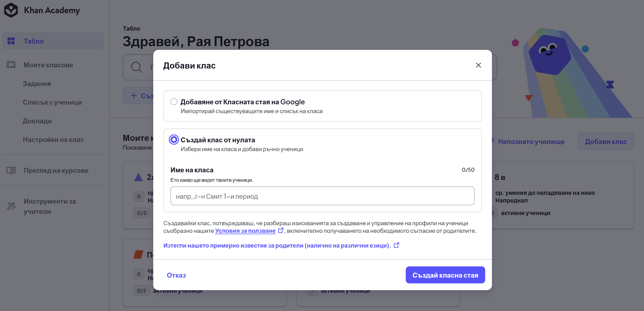
Task: Click external link icon after известие за родители
Action: [396, 245]
